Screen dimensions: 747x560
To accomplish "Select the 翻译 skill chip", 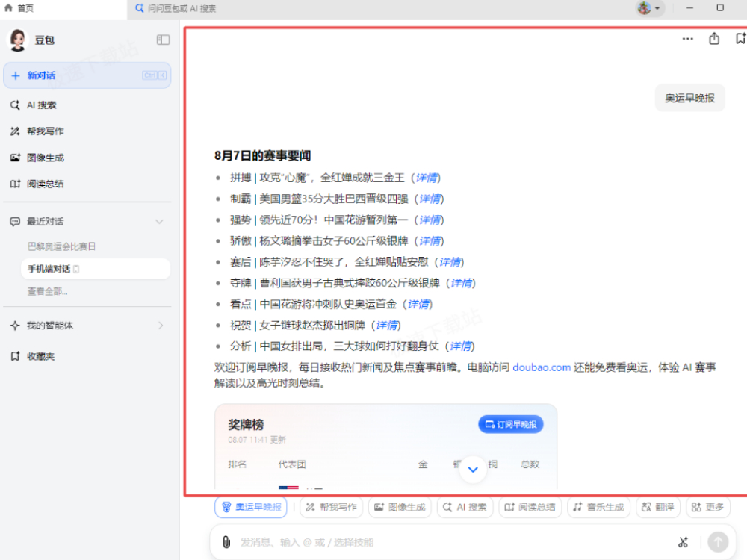I will pos(658,507).
